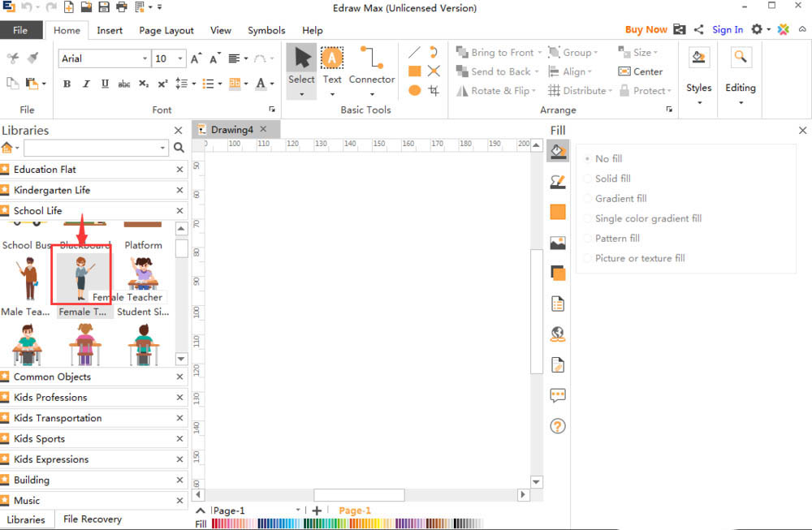The height and width of the screenshot is (530, 812).
Task: Click the Bold formatting icon
Action: tap(67, 84)
